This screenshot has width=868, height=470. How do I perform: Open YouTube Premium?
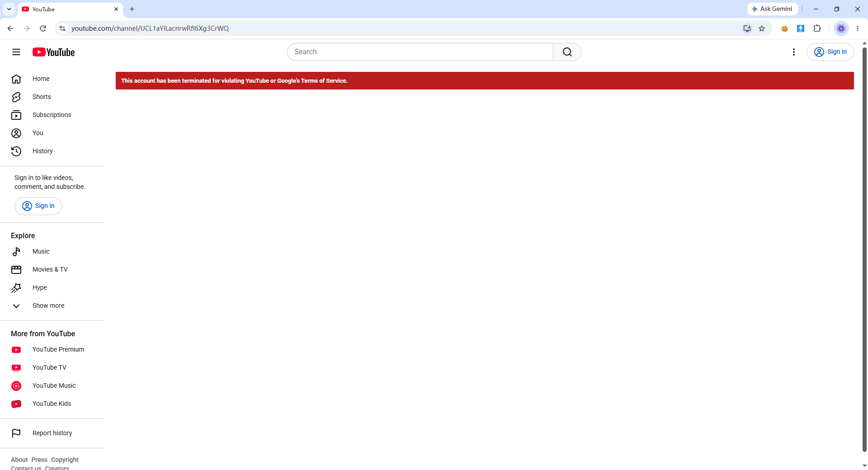tap(52, 349)
